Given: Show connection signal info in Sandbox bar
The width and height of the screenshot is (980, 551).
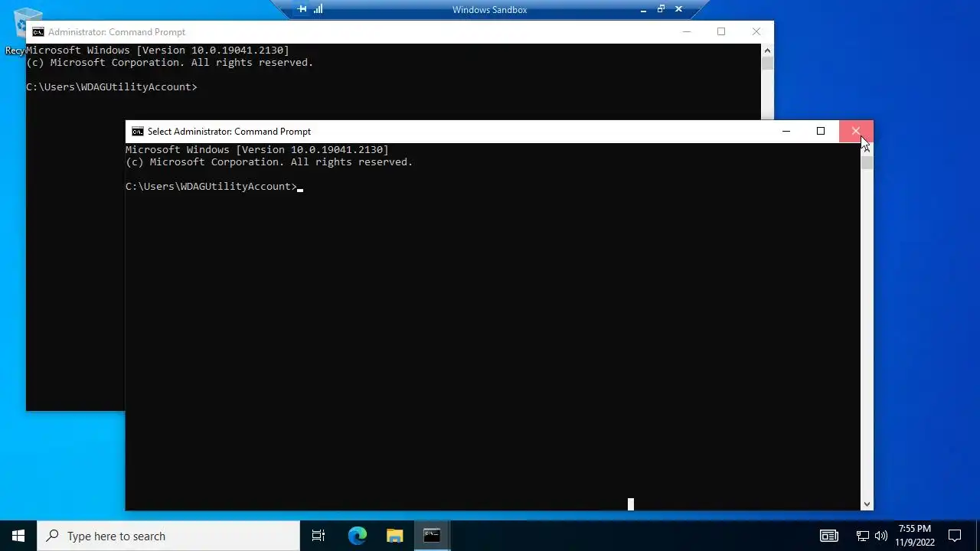Looking at the screenshot, I should (318, 9).
